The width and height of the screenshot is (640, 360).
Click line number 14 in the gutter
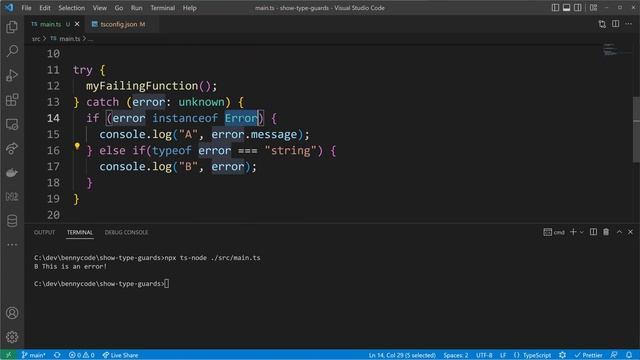click(53, 118)
